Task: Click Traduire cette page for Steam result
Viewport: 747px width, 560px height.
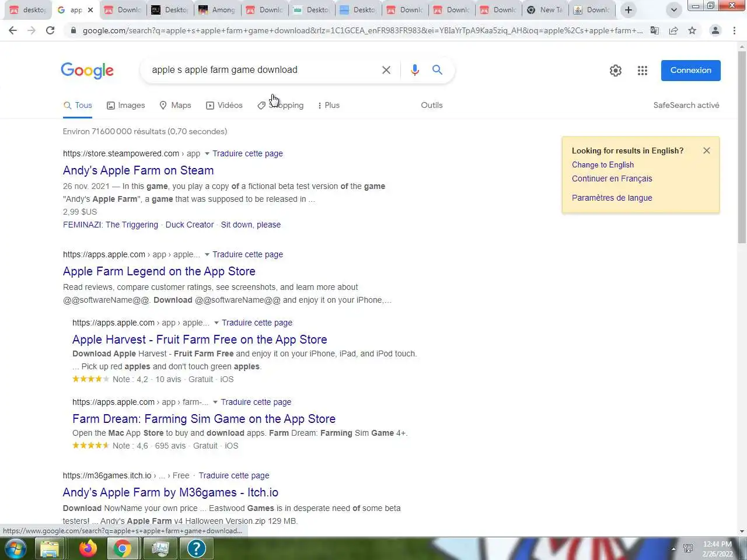Action: 247,154
